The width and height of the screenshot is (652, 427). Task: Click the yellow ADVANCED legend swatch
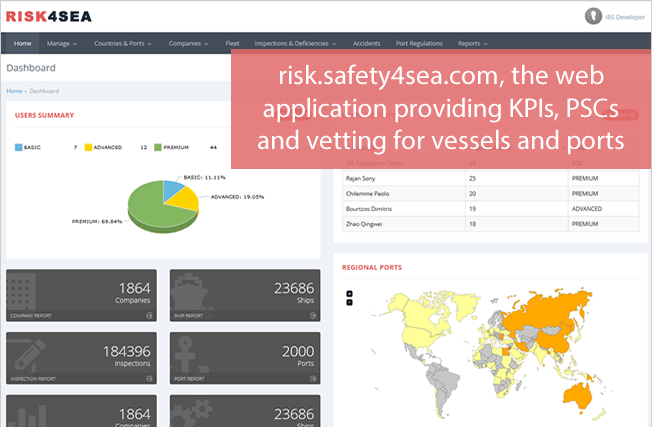(88, 147)
